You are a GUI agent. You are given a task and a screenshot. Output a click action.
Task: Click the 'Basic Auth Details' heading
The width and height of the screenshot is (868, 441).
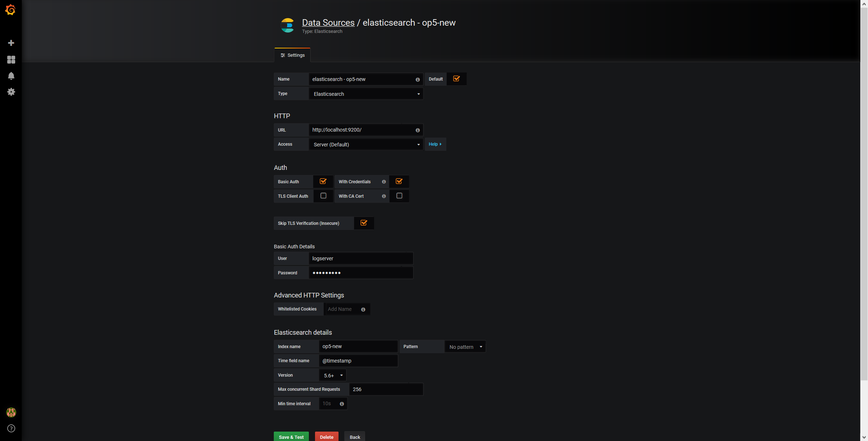[x=294, y=247]
